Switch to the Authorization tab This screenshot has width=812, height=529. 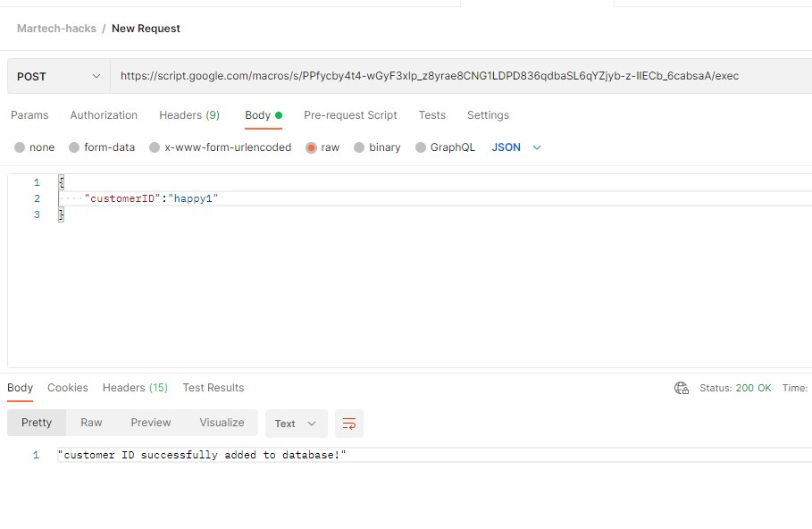coord(104,115)
